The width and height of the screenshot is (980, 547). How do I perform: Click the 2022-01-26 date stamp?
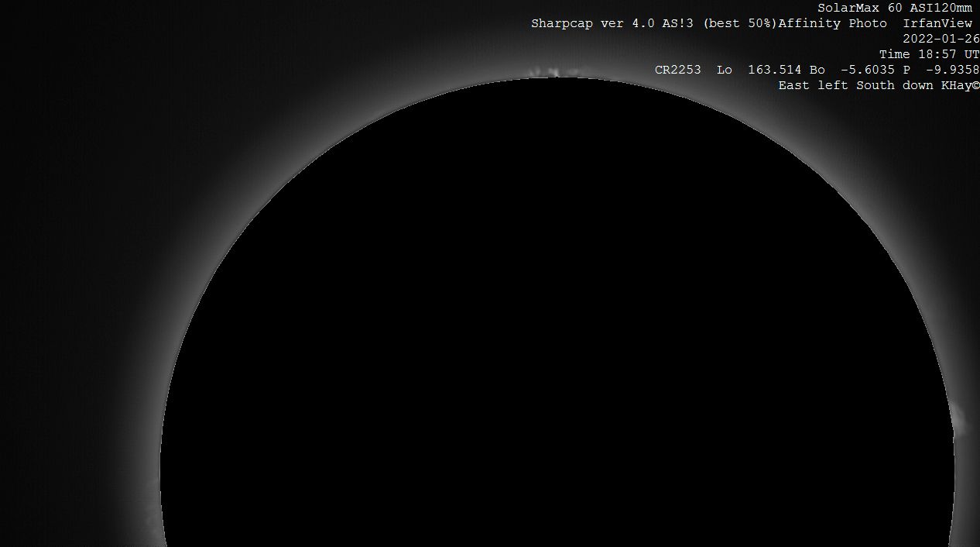pyautogui.click(x=941, y=39)
